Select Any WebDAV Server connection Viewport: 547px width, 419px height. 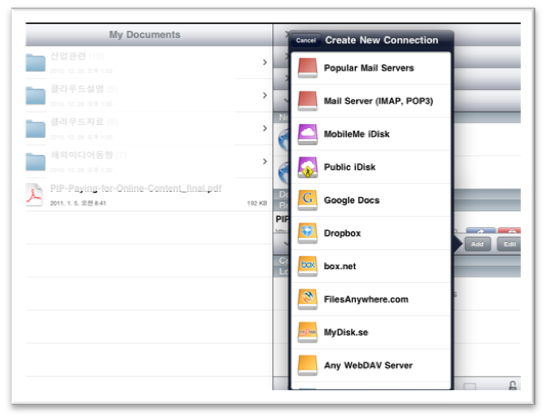click(371, 365)
